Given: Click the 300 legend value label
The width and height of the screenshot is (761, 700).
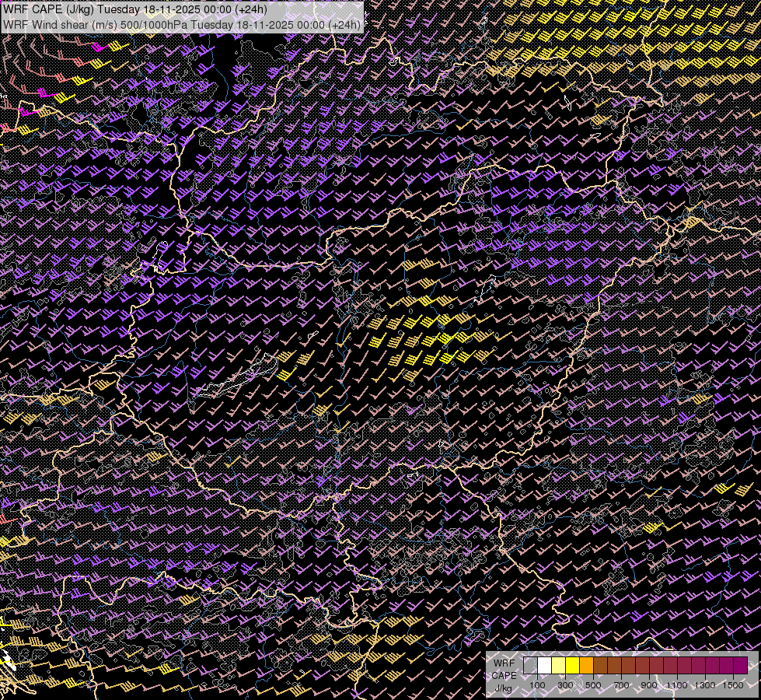Looking at the screenshot, I should point(565,685).
